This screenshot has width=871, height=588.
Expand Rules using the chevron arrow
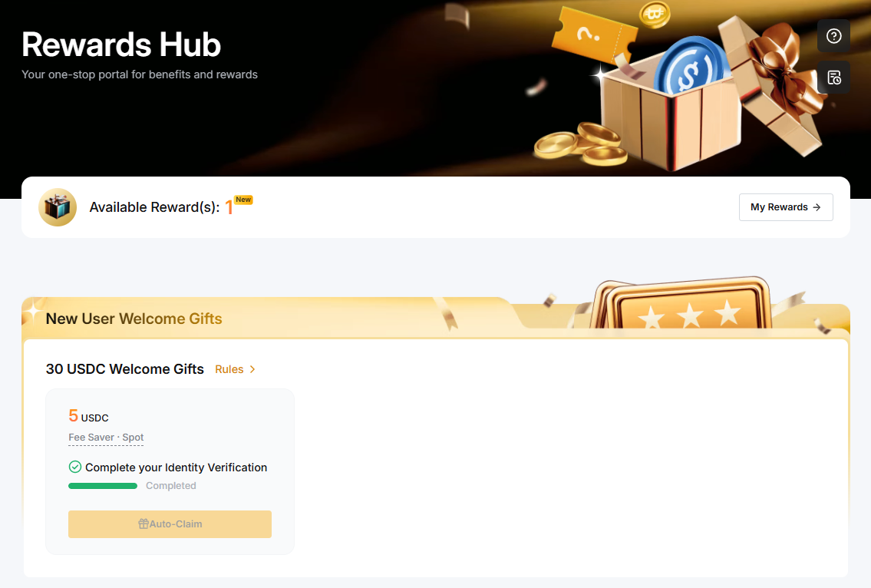(252, 369)
